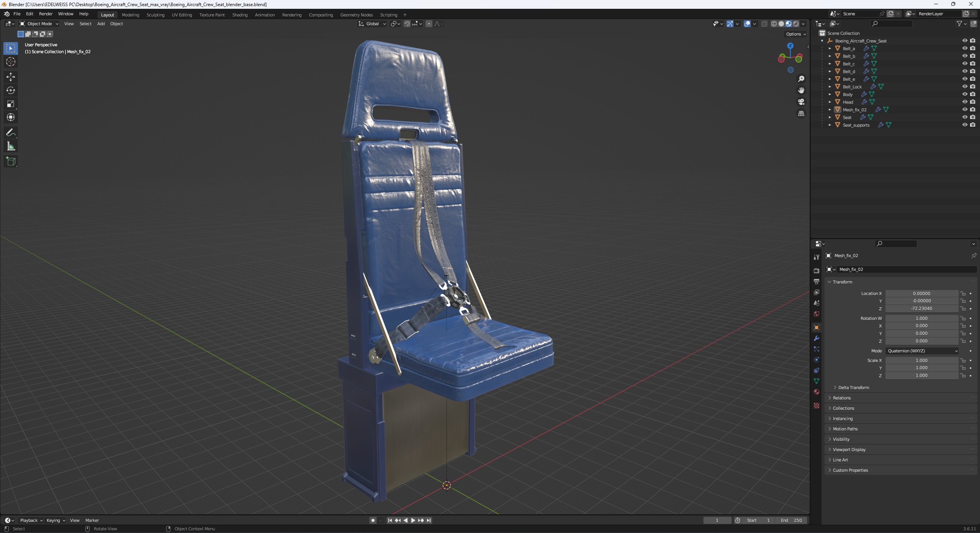
Task: Expand the Mesh_fix_02 tree item
Action: pos(829,109)
